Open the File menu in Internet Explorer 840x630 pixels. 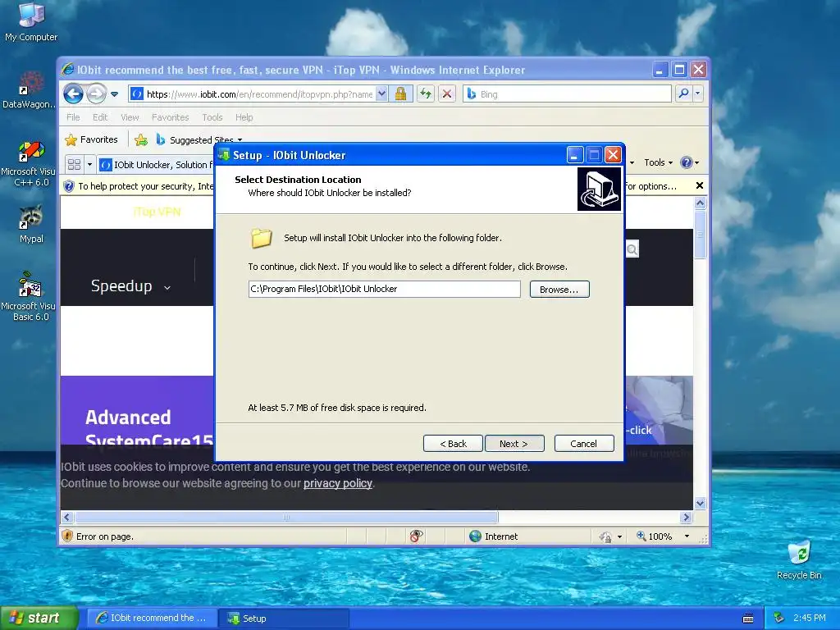[x=73, y=117]
